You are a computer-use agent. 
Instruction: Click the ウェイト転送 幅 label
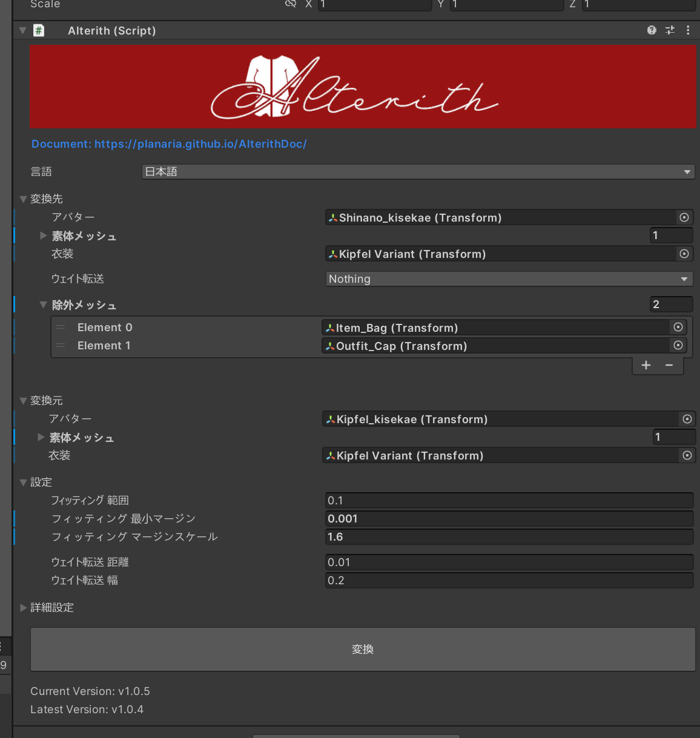pyautogui.click(x=85, y=581)
